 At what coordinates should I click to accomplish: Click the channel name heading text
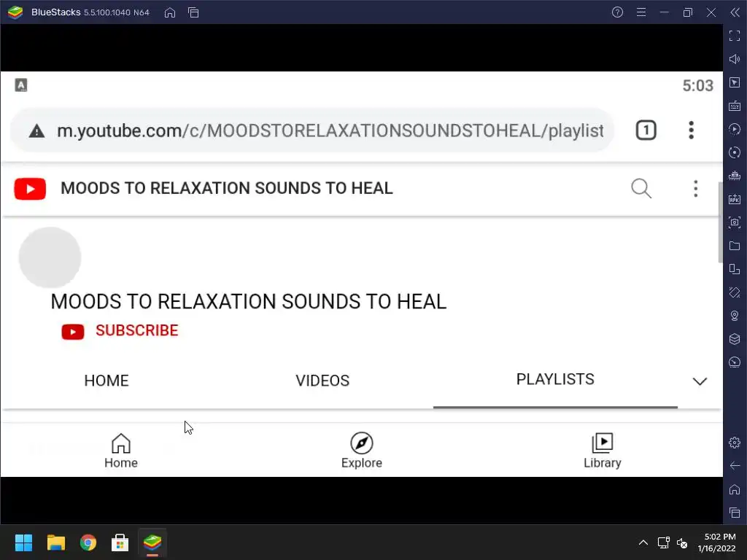(249, 301)
